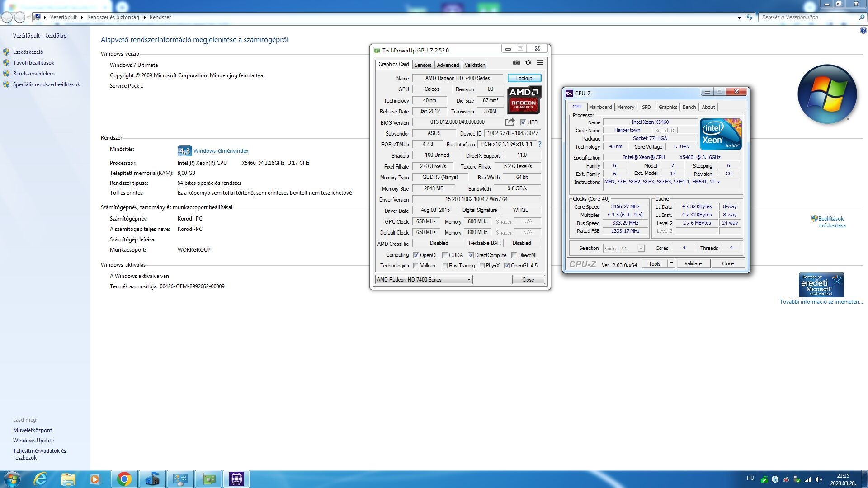Open the Graphics tab in CPU-Z
This screenshot has width=868, height=488.
point(668,107)
